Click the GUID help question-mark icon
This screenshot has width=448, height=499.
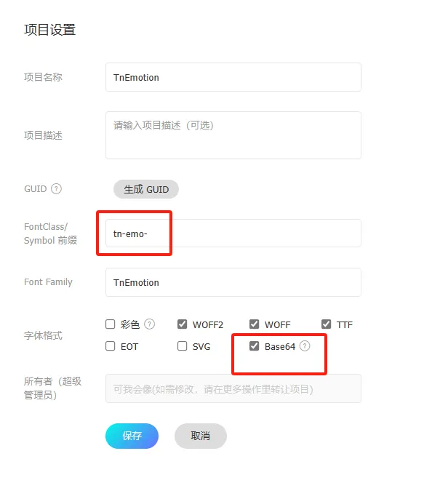click(x=56, y=189)
